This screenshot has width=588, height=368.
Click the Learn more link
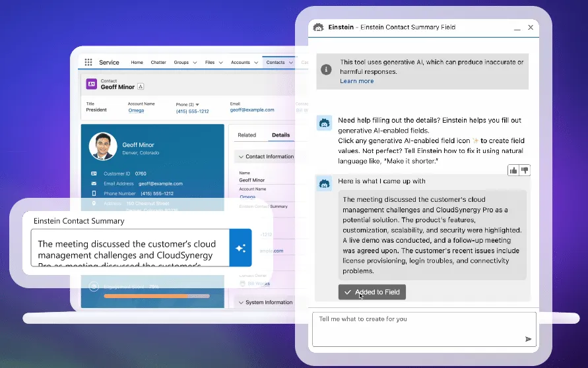(x=356, y=81)
